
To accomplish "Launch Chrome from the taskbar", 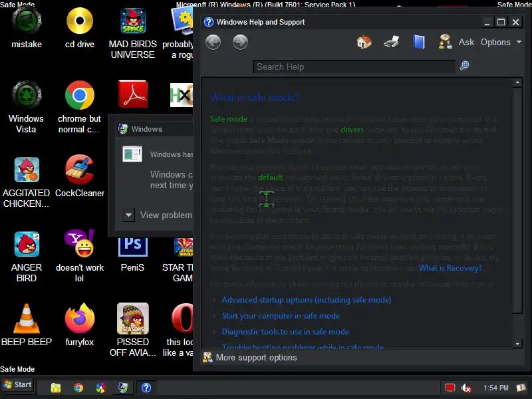I will pos(78,388).
